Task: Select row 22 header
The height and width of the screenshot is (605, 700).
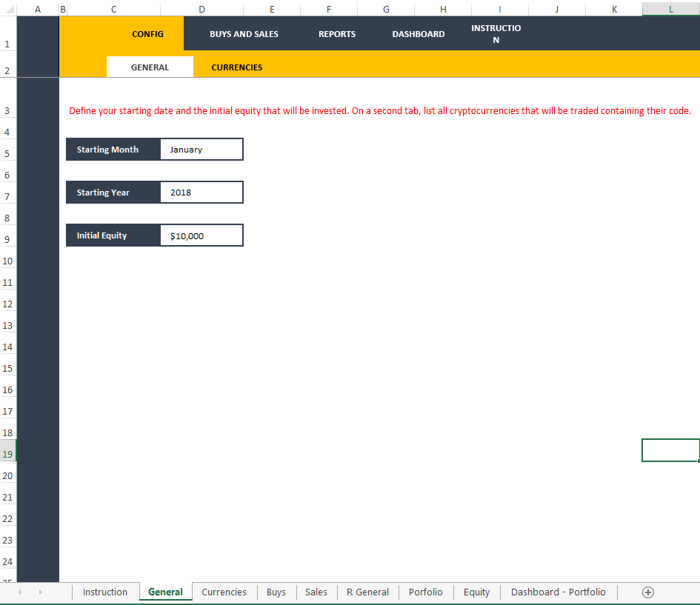Action: [x=8, y=515]
